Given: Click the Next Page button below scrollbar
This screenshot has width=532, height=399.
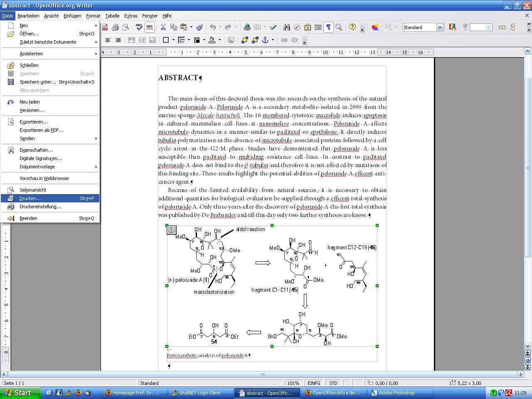Looking at the screenshot, I should [528, 367].
